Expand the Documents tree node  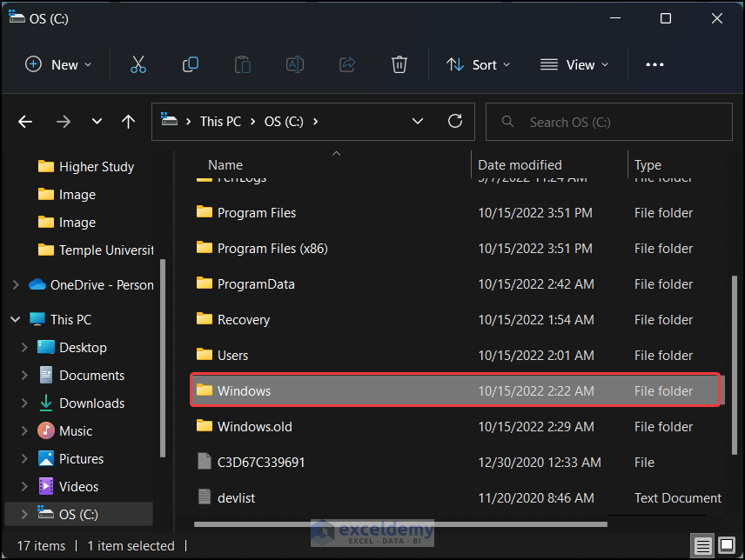(x=24, y=376)
